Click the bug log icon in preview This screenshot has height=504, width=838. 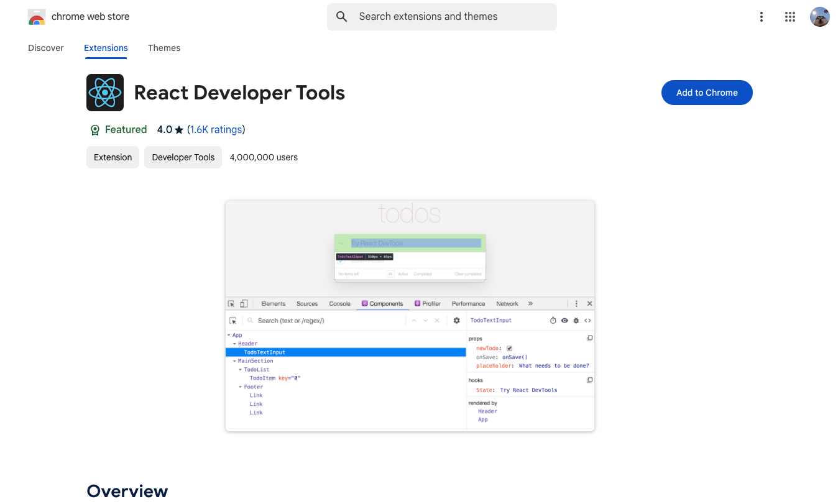tap(576, 321)
